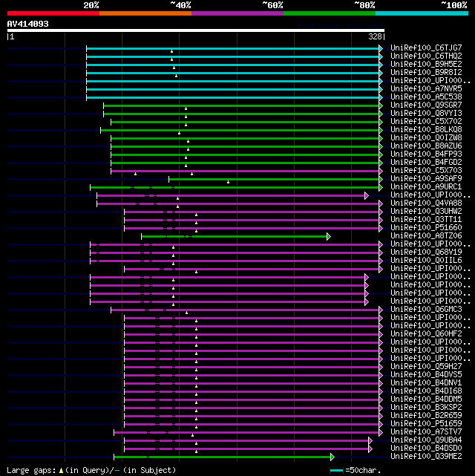
Task: Click the purple arrowhead of the C5X703 alignment
Action: point(381,172)
